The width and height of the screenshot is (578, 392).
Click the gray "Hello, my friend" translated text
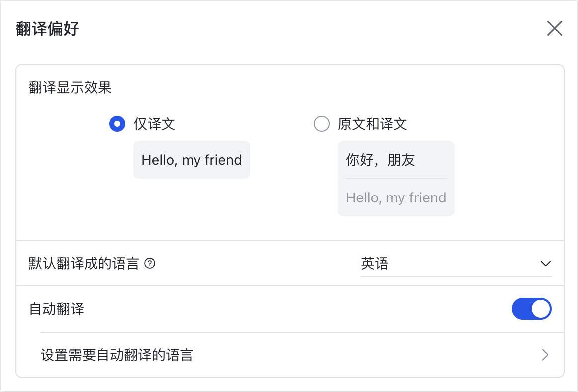click(396, 198)
